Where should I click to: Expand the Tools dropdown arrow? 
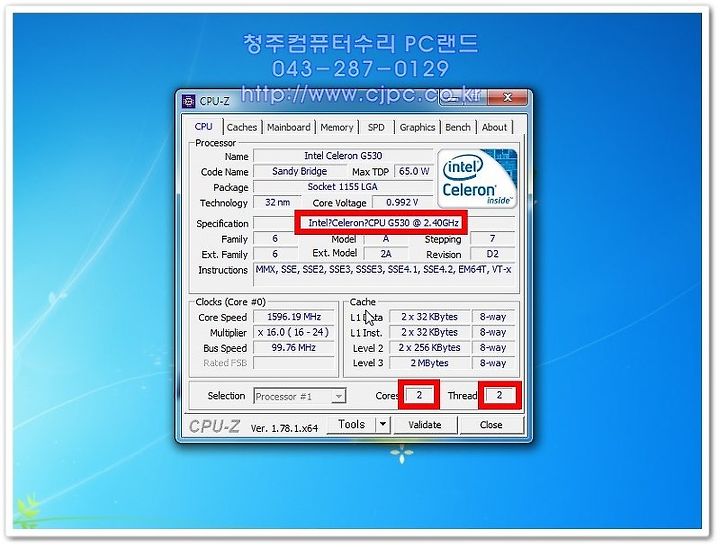(x=382, y=425)
